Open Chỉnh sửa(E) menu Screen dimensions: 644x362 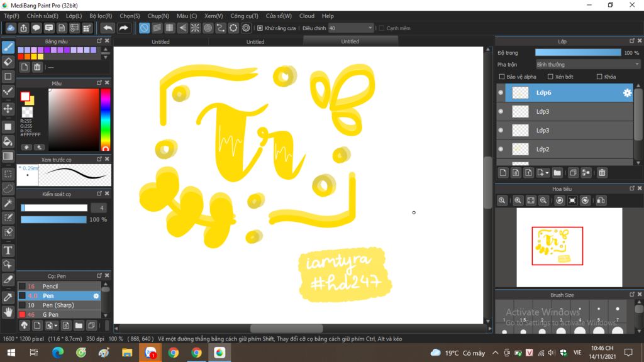tap(42, 16)
